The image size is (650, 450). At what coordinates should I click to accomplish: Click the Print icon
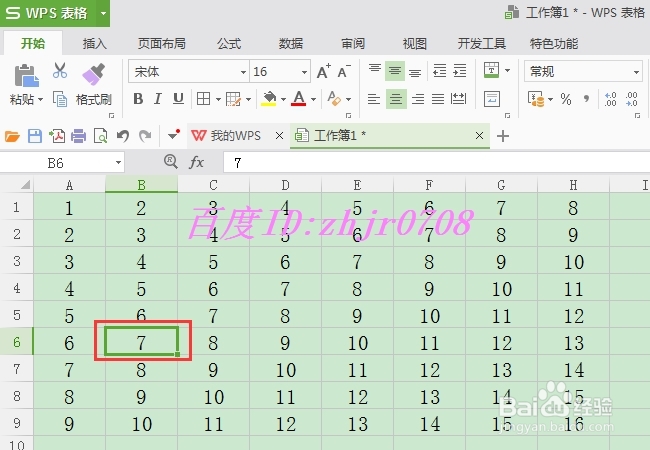[x=78, y=136]
